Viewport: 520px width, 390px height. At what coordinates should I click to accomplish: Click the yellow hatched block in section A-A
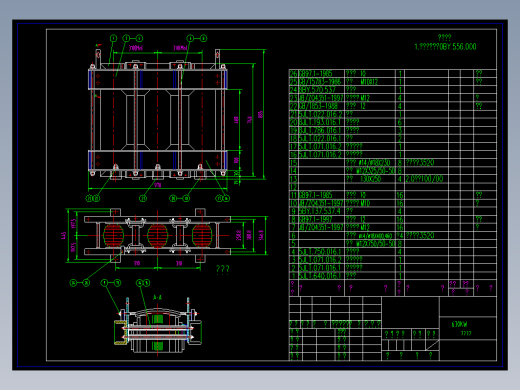tap(120, 332)
